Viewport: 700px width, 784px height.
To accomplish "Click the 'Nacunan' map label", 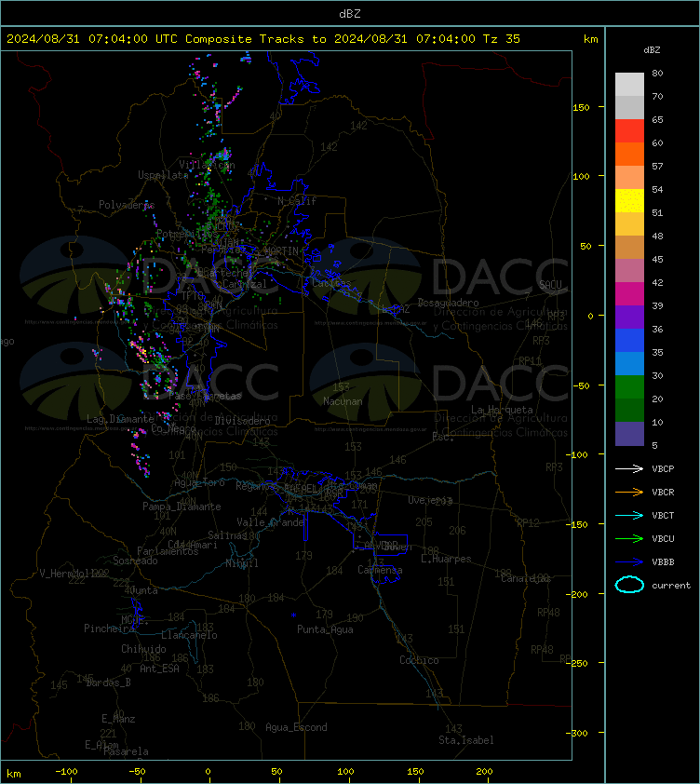I will tap(343, 401).
